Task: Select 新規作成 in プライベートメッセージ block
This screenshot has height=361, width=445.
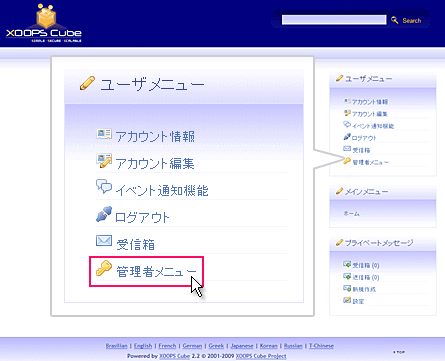Action: coord(364,289)
